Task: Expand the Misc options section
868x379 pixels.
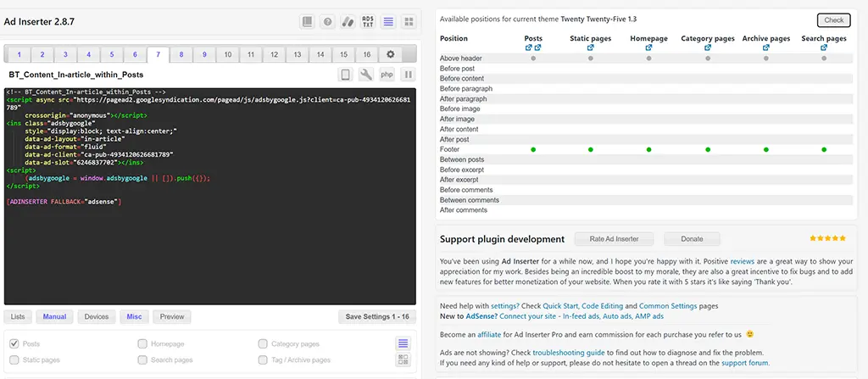Action: pyautogui.click(x=135, y=316)
